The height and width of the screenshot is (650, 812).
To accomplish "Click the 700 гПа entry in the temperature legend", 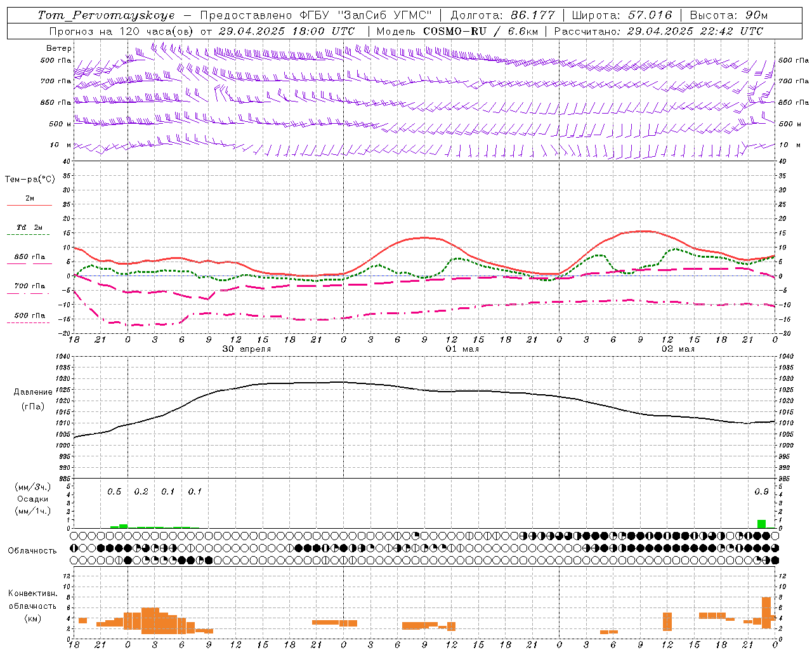I will point(30,286).
